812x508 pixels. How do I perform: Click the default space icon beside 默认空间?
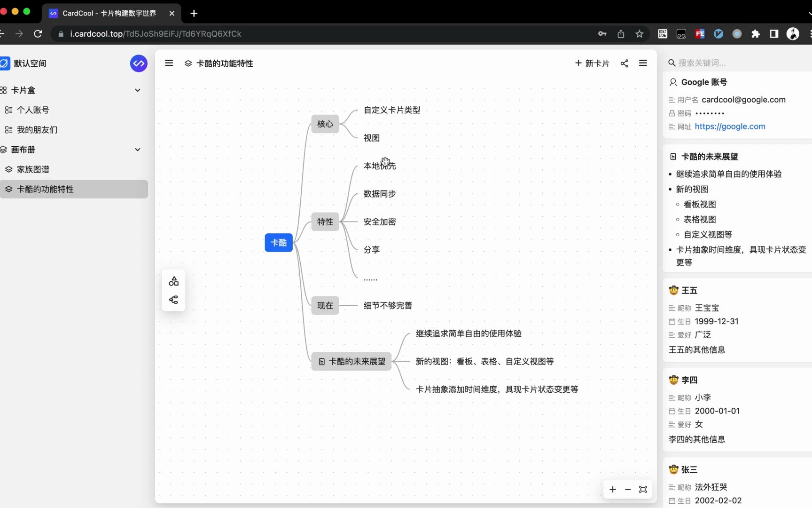point(5,63)
